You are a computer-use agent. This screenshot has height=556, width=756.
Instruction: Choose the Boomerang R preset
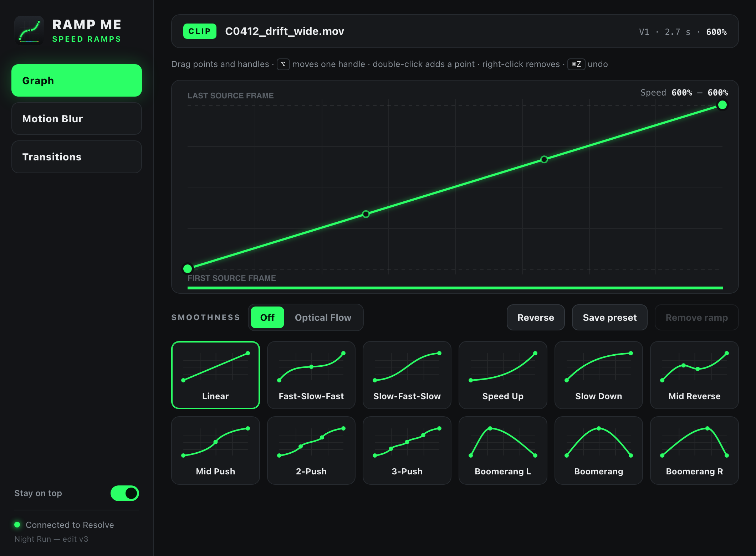[x=694, y=451]
